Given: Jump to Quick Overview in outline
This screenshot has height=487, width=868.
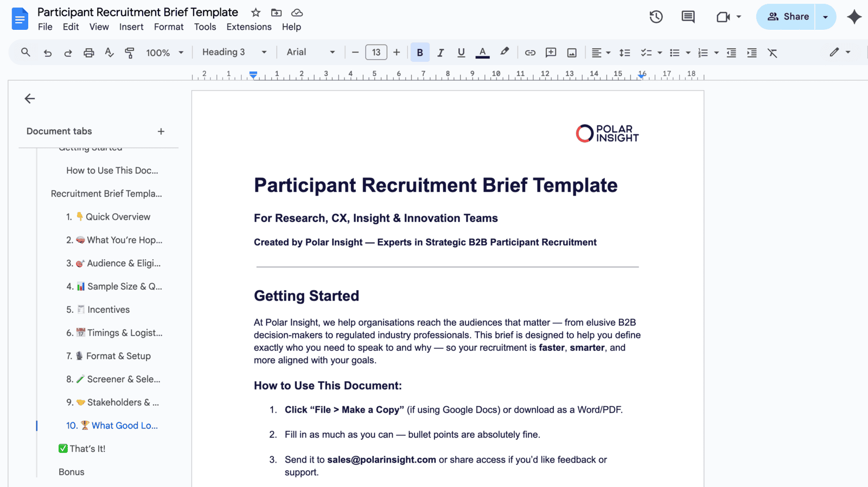Looking at the screenshot, I should click(x=108, y=216).
